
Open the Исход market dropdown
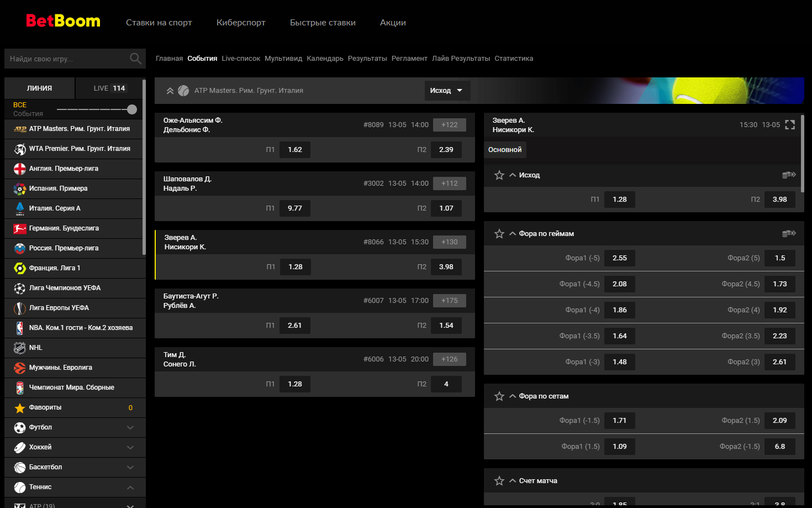(447, 91)
